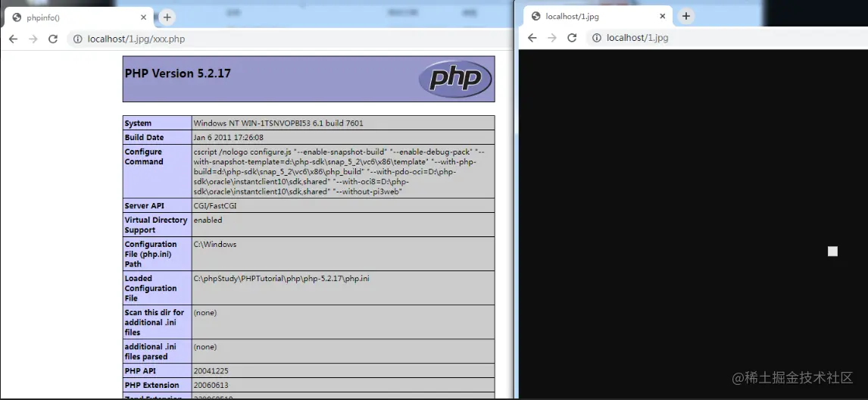868x400 pixels.
Task: Click the cscript configure.js command text
Action: (339, 172)
